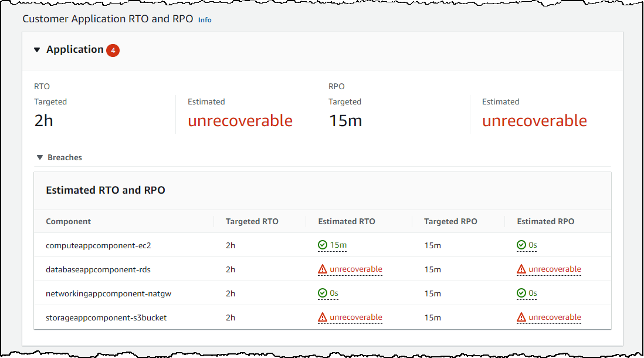Screen dimensions: 644x358
Task: Click the green check icon for computeappcomponent-ec2 Estimated RTO
Action: click(x=323, y=245)
